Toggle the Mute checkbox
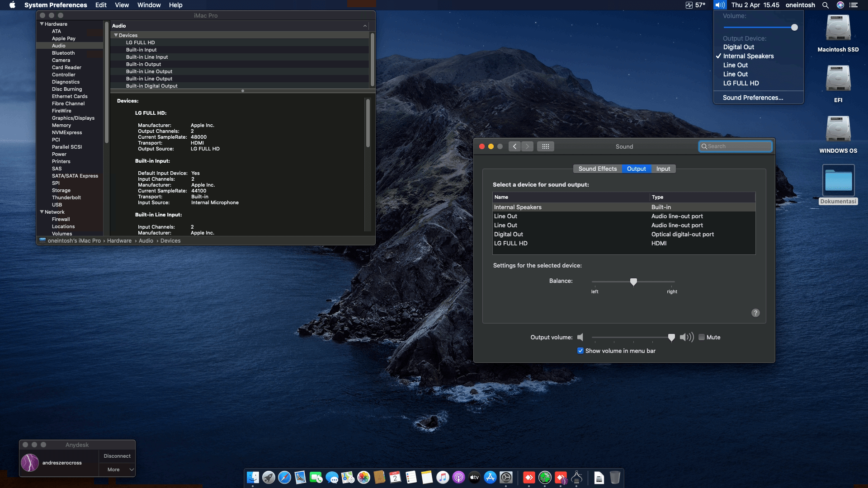The height and width of the screenshot is (488, 868). point(702,337)
